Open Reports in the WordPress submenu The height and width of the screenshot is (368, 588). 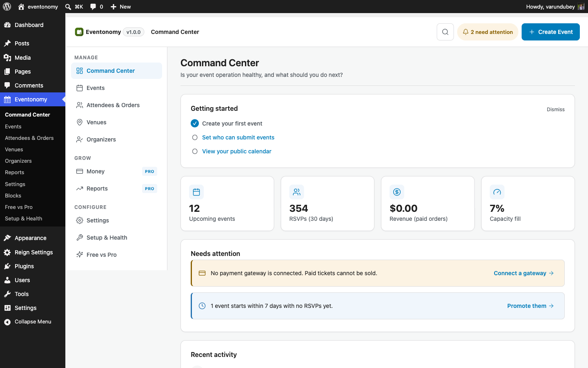click(15, 173)
